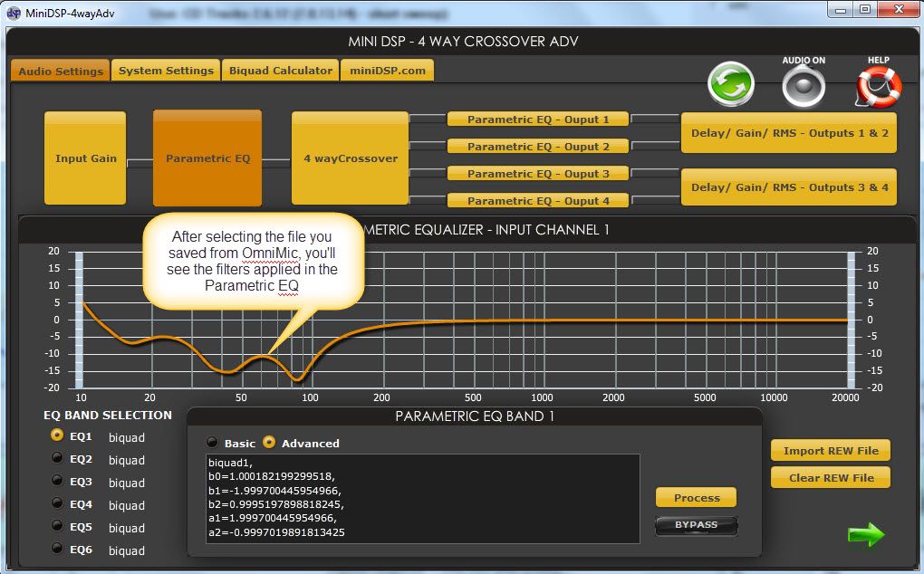The height and width of the screenshot is (574, 924).
Task: Select the input Parametric EQ block
Action: (207, 158)
